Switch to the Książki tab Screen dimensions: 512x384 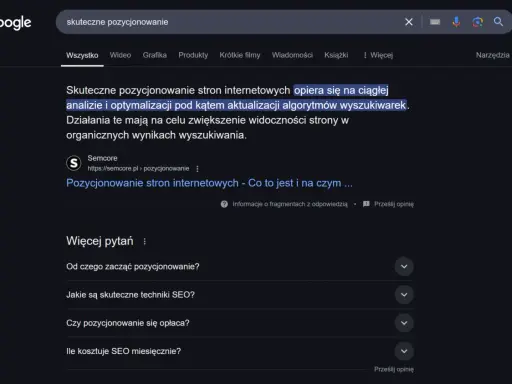pos(336,55)
